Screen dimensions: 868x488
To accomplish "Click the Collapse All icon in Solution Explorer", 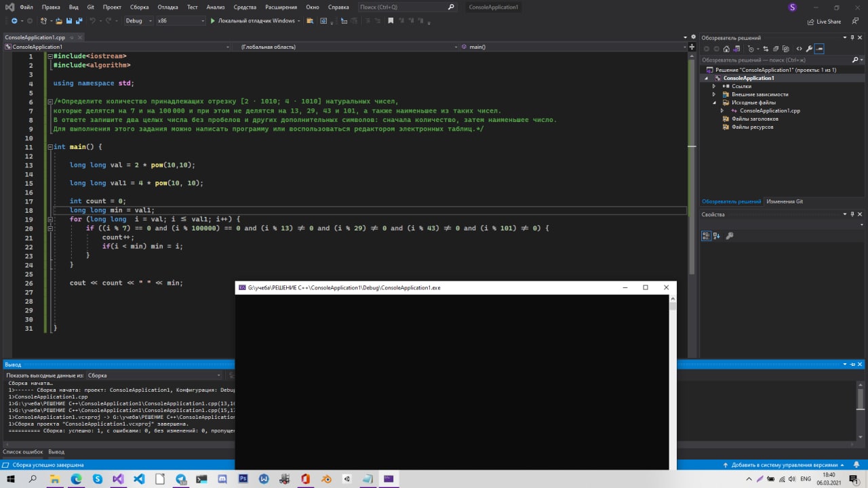I will pos(776,49).
